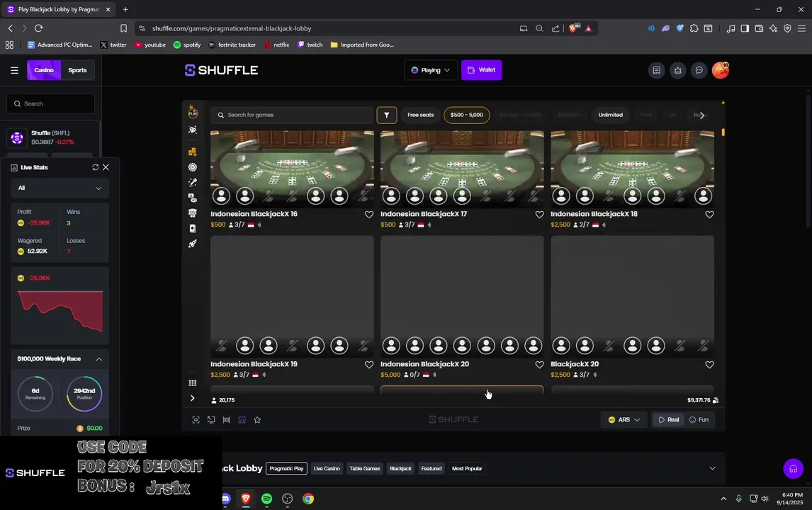812x510 pixels.
Task: Toggle the live stats chart icon
Action: 242,420
